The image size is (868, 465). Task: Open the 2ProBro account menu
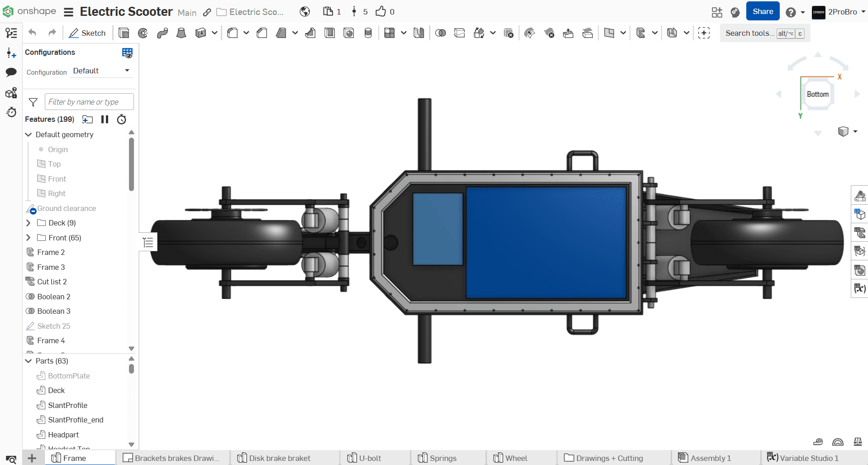[x=838, y=12]
